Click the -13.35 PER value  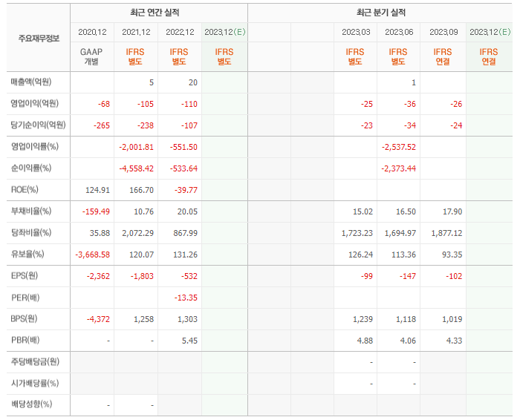(x=186, y=298)
